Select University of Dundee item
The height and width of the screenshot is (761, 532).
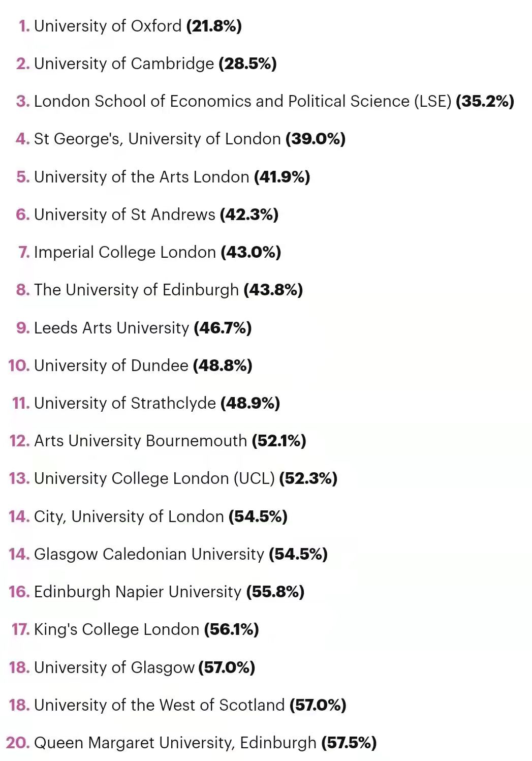[131, 366]
